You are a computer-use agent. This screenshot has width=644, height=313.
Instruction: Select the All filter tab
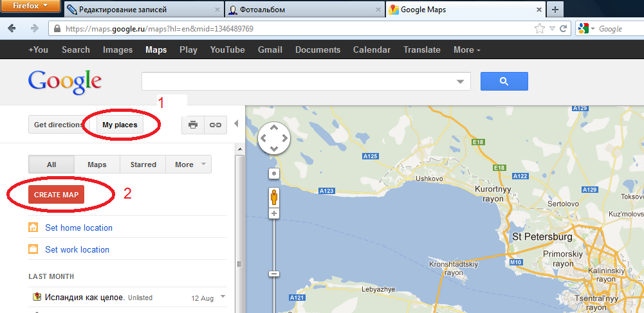point(51,164)
